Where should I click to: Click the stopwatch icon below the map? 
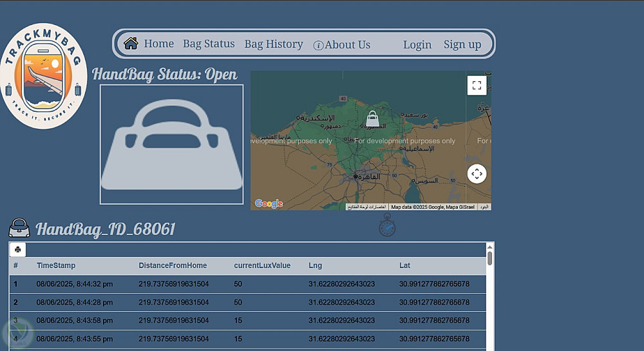pos(387,225)
